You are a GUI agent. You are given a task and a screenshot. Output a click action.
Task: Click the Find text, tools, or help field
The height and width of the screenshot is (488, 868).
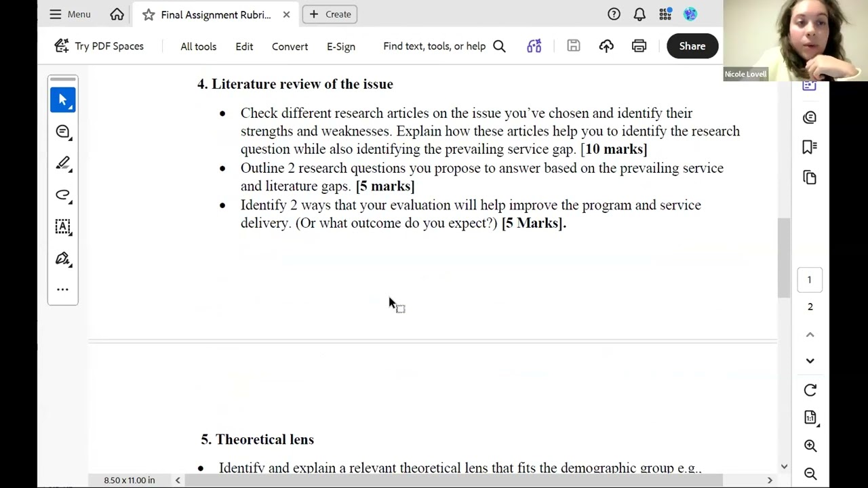coord(434,46)
